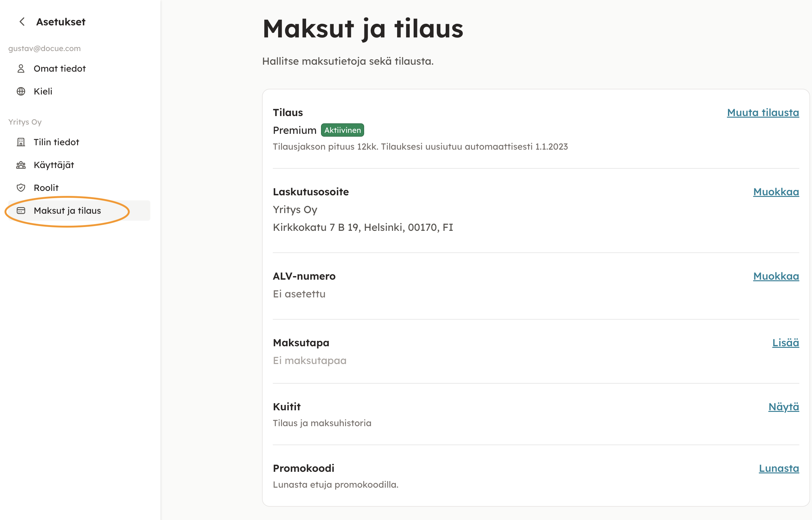The height and width of the screenshot is (520, 812).
Task: Click the globe icon beside Kieli
Action: pyautogui.click(x=21, y=92)
